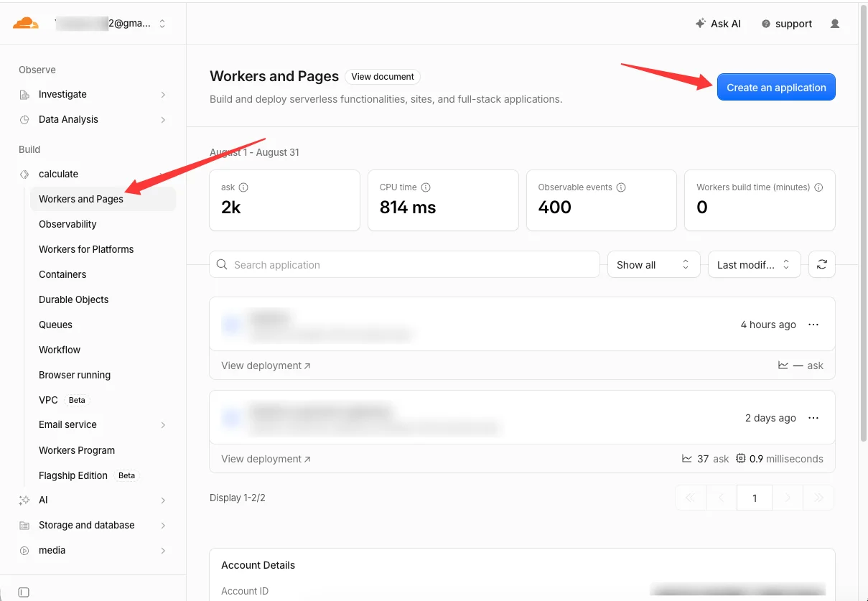
Task: Click the Storage and database folder icon
Action: 24,526
